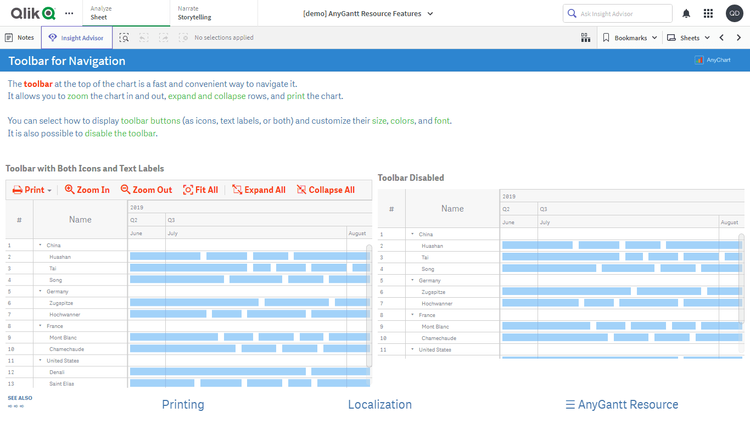Viewport: 750px width, 422px height.
Task: Expand the Sheets dropdown
Action: [689, 37]
